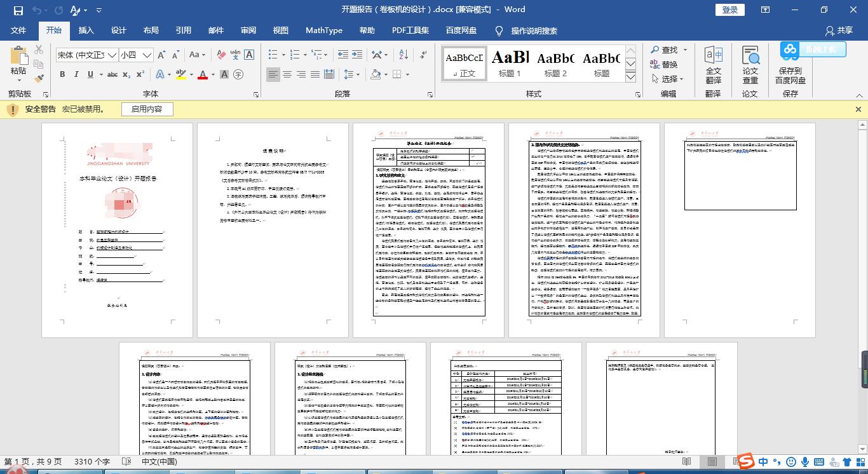The width and height of the screenshot is (868, 474).
Task: Open the change case (Aa) dropdown
Action: click(197, 55)
